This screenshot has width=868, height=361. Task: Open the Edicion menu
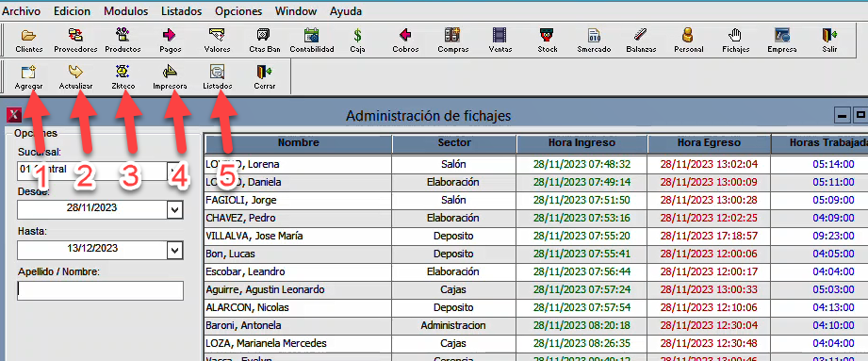click(x=72, y=11)
